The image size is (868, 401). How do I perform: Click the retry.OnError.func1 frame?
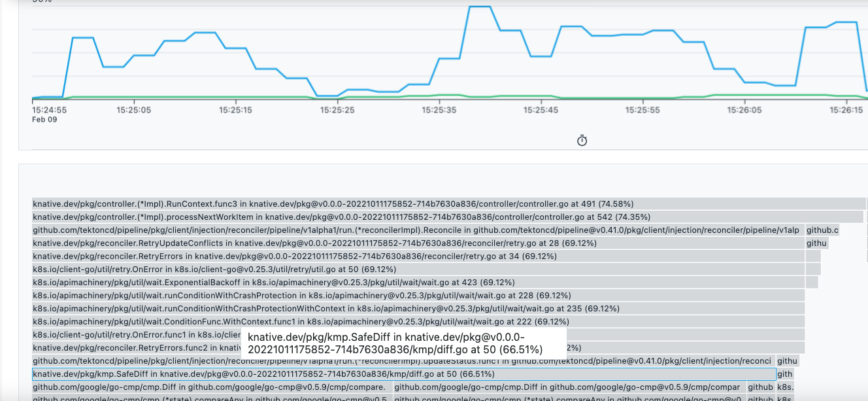pos(131,334)
